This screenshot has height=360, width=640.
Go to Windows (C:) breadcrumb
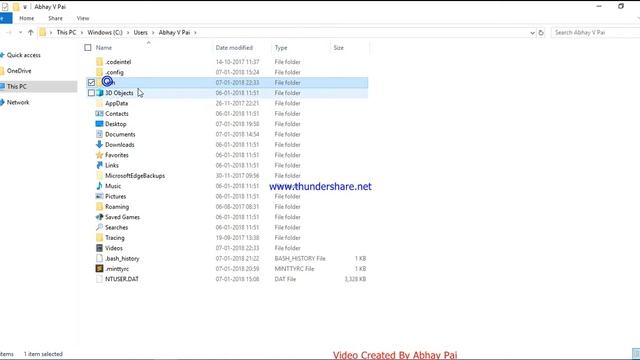pos(105,33)
